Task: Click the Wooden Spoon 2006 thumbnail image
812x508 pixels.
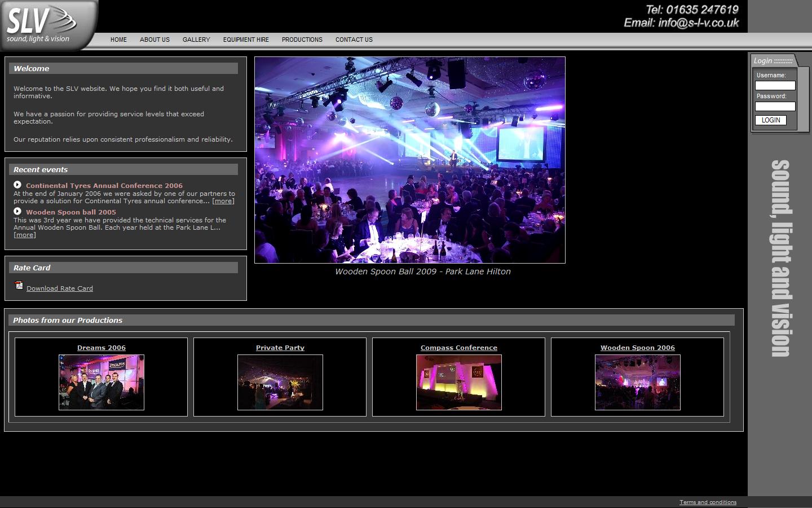Action: click(638, 382)
